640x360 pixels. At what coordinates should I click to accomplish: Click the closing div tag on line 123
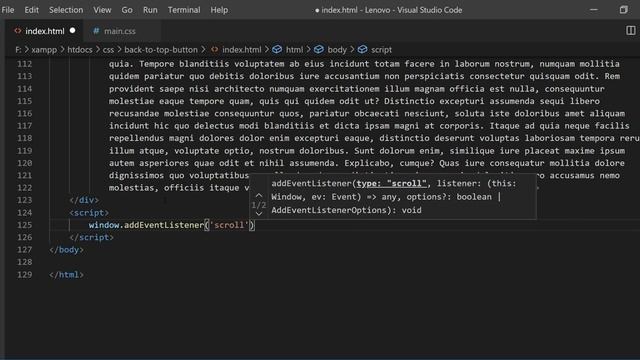(84, 200)
